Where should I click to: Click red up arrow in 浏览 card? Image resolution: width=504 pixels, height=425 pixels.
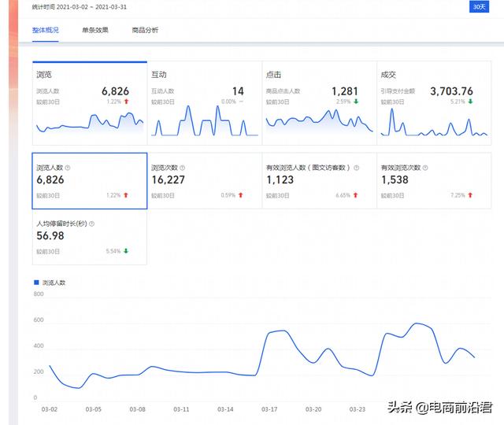(x=125, y=102)
